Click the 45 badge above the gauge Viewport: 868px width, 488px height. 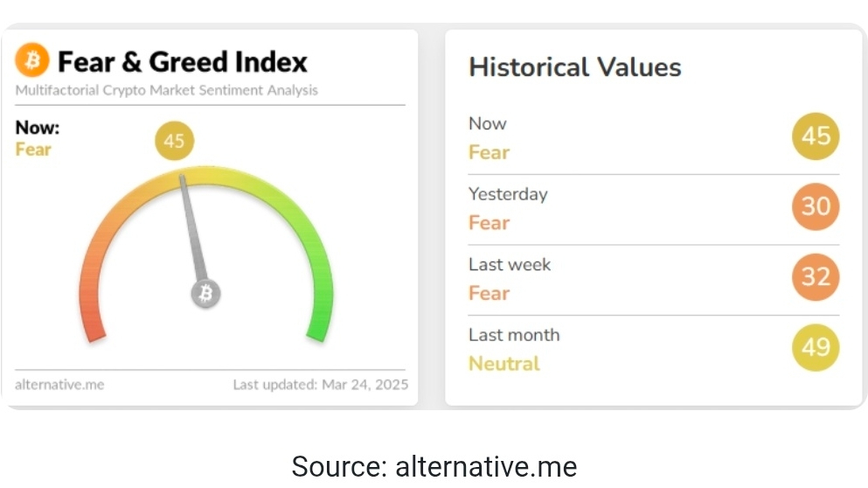click(x=174, y=141)
